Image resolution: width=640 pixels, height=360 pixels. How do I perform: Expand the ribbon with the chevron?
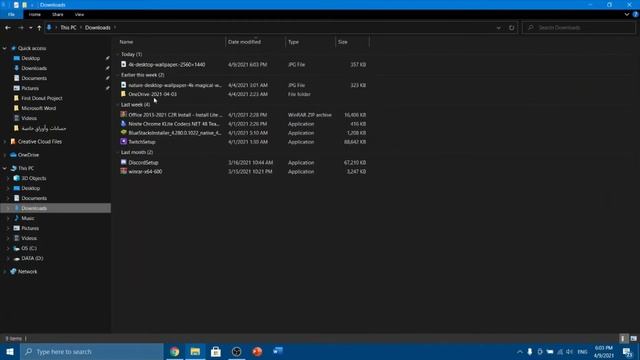click(x=627, y=14)
